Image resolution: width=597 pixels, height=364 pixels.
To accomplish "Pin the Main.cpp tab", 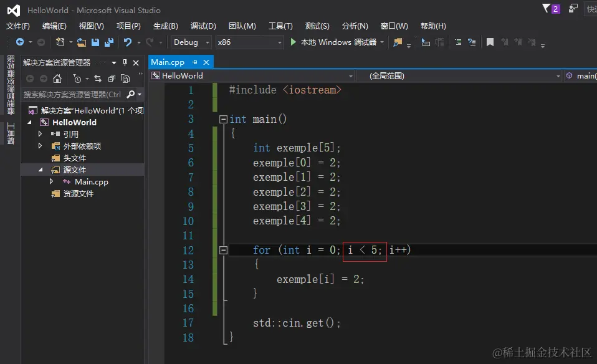I will pyautogui.click(x=194, y=62).
